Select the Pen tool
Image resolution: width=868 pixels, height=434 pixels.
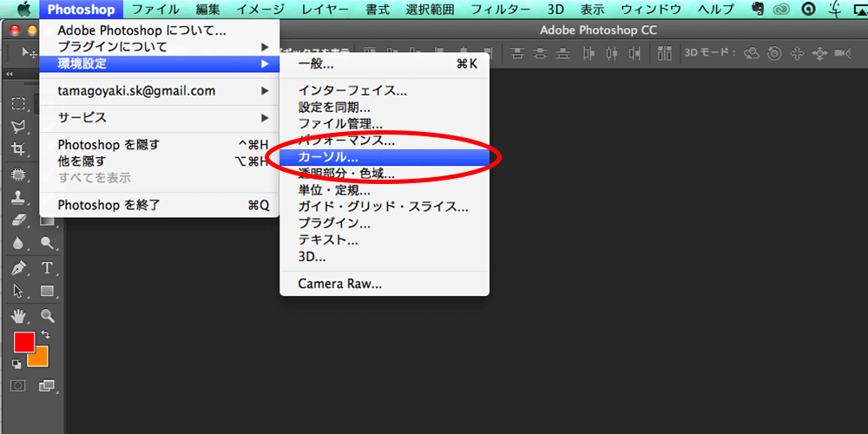(19, 268)
